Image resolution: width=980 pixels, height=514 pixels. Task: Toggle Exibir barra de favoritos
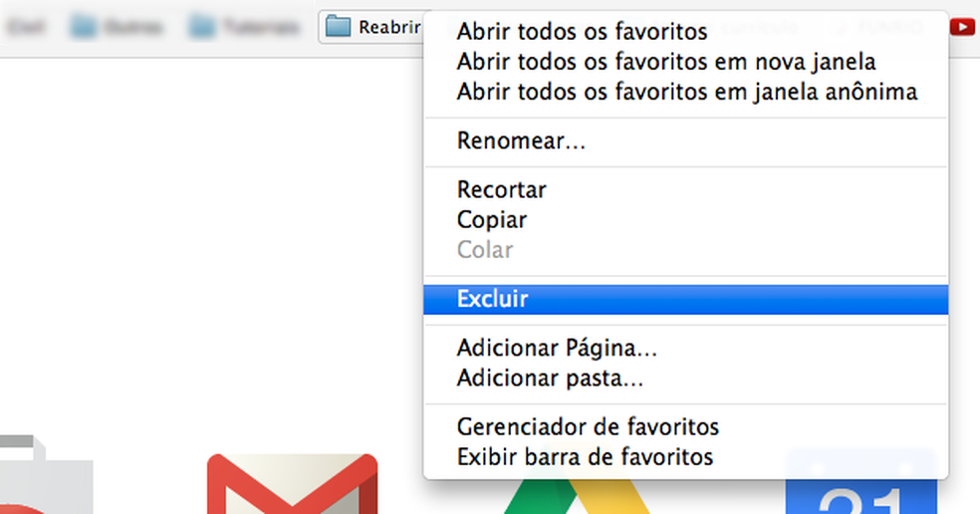click(585, 457)
